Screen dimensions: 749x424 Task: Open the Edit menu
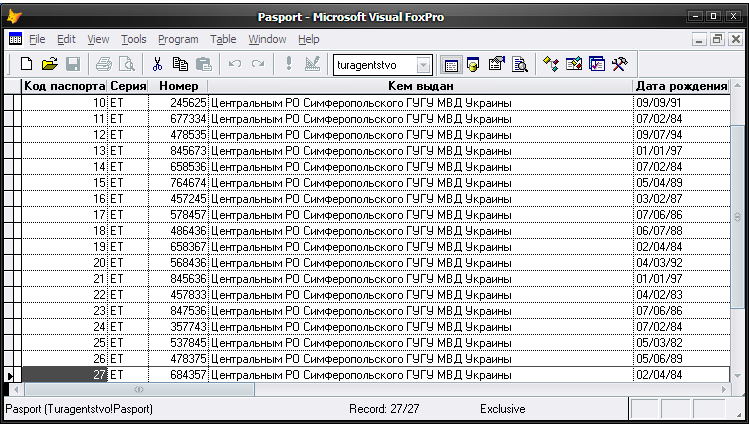coord(66,39)
